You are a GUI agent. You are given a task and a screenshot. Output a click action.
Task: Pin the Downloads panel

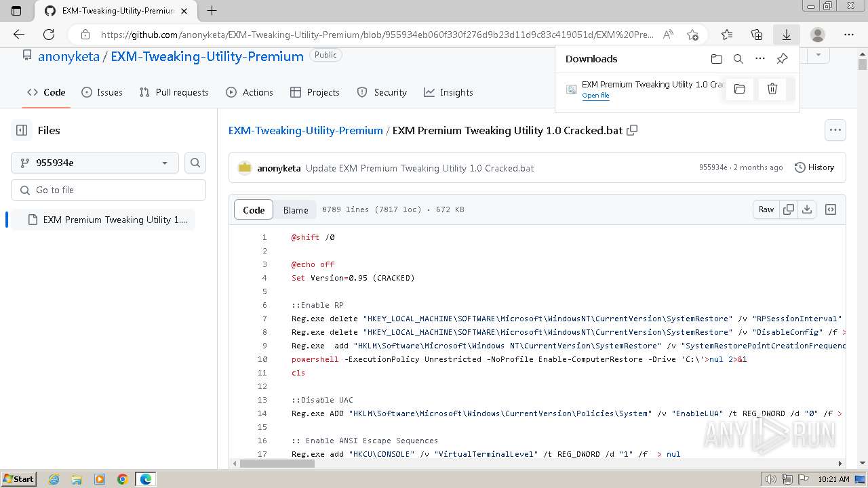point(782,59)
